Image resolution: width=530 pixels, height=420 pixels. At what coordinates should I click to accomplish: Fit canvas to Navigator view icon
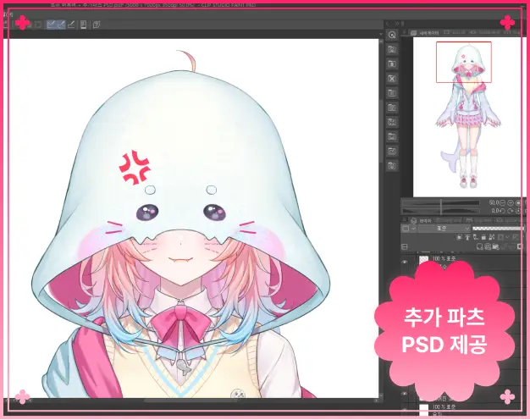pos(518,203)
